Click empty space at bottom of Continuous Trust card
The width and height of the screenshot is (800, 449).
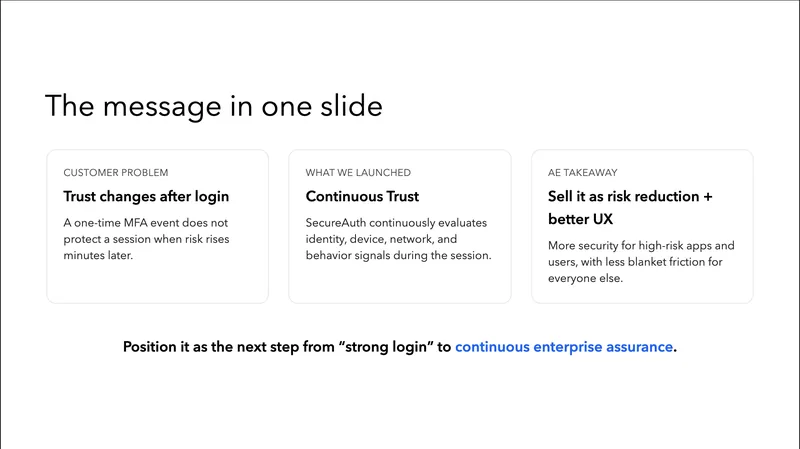click(399, 285)
